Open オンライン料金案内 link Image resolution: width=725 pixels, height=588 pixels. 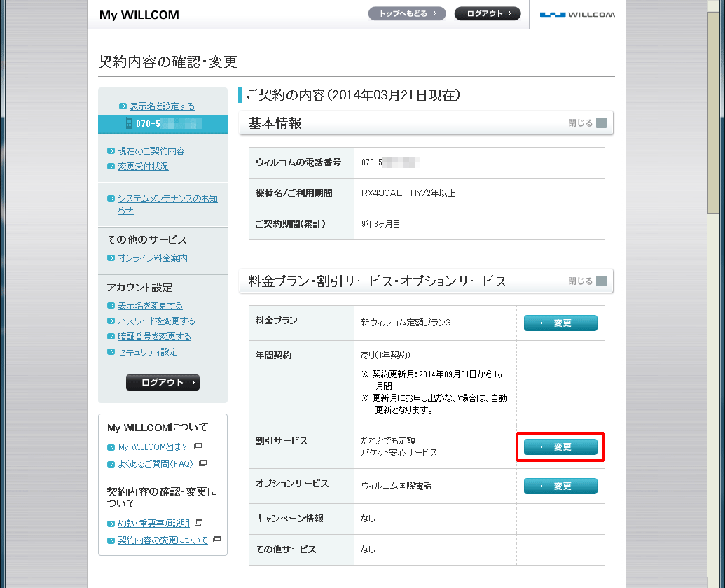pos(153,258)
